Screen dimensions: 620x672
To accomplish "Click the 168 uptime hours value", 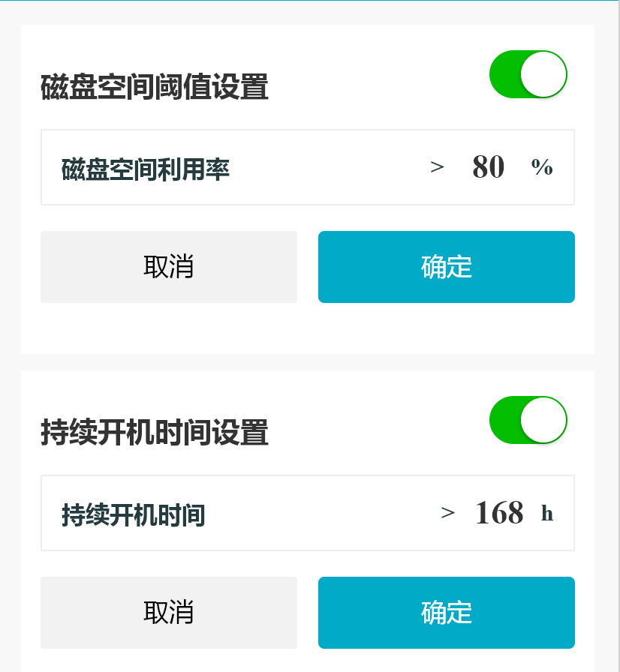I will point(499,513).
